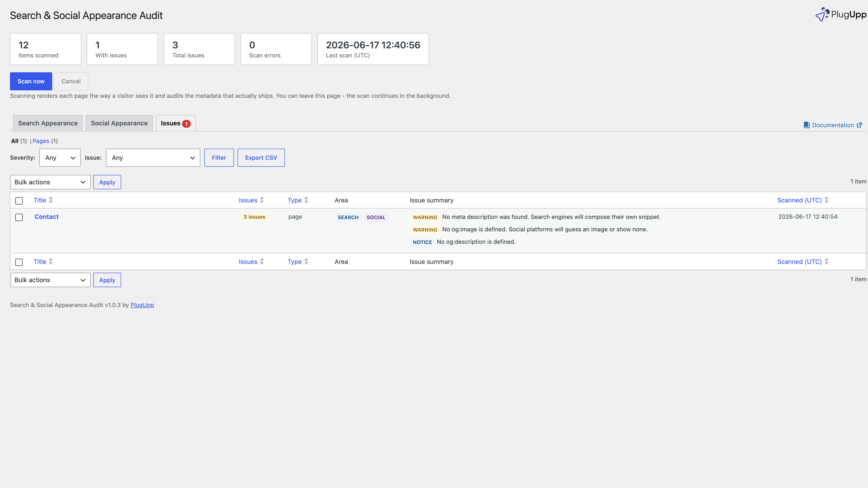The width and height of the screenshot is (868, 488).
Task: Click the Export CSV button
Action: tap(261, 158)
